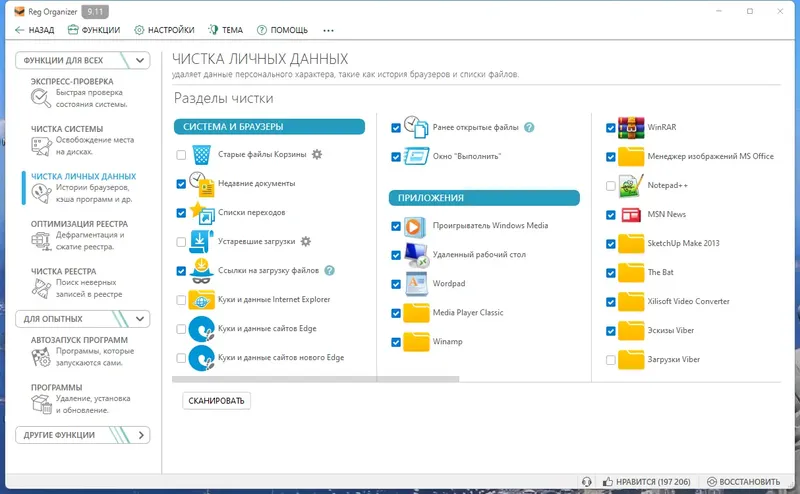Open 'Оптимизация реестра' in sidebar
Screen dimensions: 800x494
(x=80, y=235)
